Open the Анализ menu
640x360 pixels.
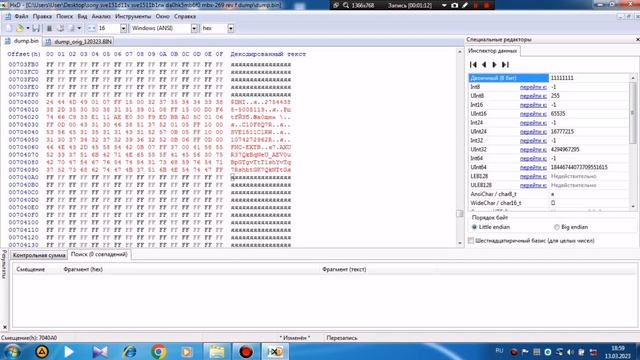(101, 16)
